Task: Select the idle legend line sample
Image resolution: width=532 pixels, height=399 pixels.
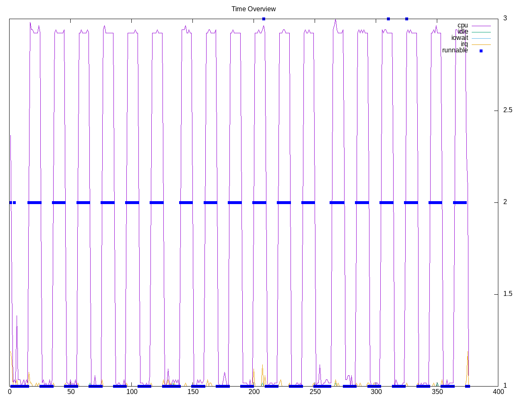Action: 481,32
